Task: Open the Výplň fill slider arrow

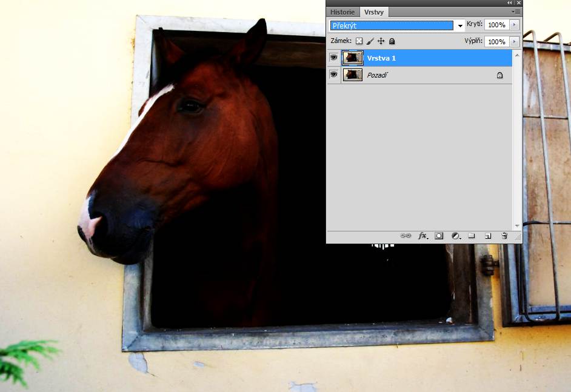Action: (515, 41)
